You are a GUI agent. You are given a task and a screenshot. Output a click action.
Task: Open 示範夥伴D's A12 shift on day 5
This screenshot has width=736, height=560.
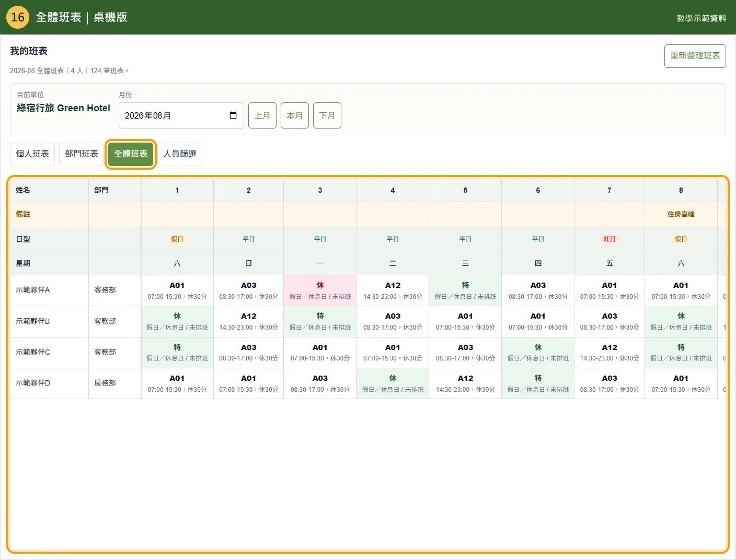[x=465, y=383]
